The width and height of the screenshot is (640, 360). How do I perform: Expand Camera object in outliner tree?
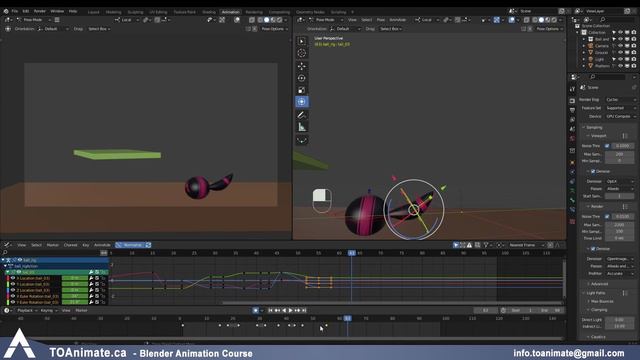[x=584, y=46]
